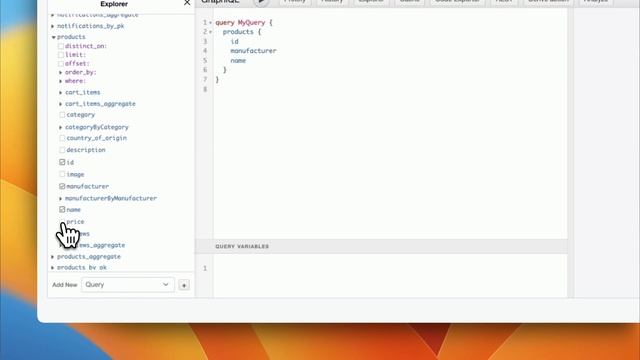640x360 pixels.
Task: Expand categoryByCategory relationship
Action: 60,127
